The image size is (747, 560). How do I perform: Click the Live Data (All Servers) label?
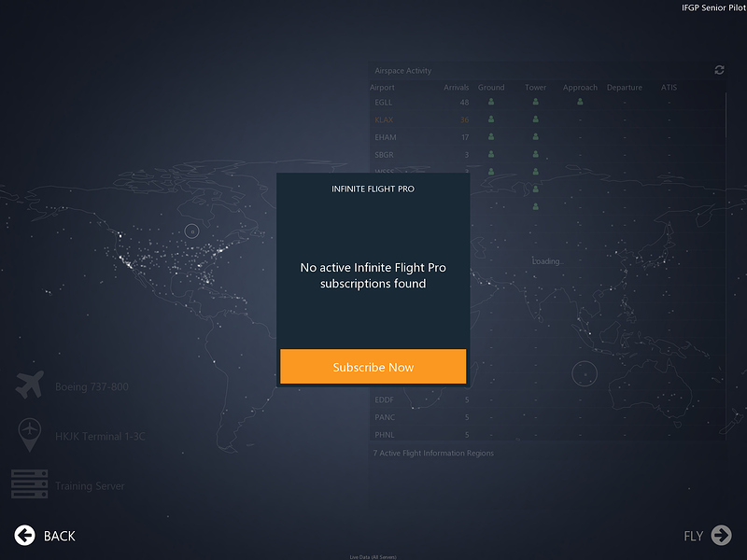tap(373, 557)
